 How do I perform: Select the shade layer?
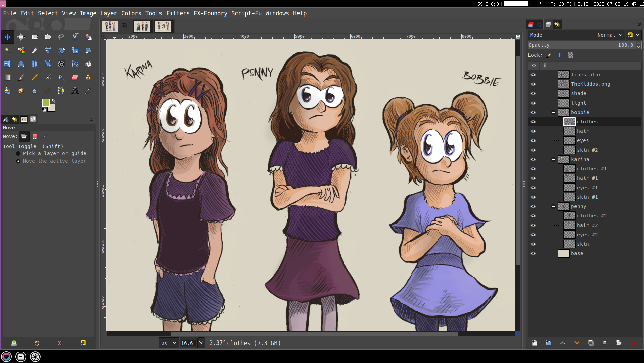click(579, 93)
